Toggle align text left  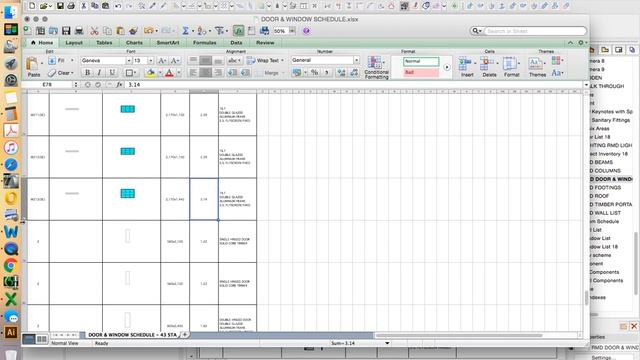[x=193, y=73]
